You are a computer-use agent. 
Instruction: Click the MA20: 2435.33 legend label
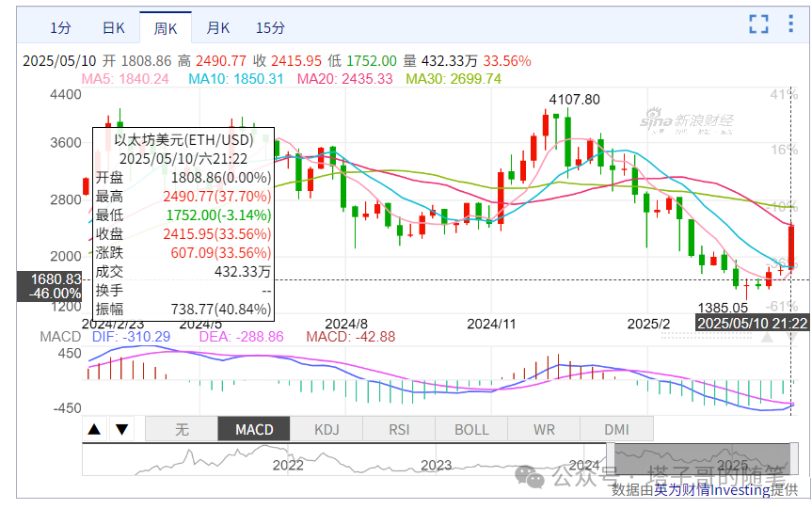click(345, 79)
